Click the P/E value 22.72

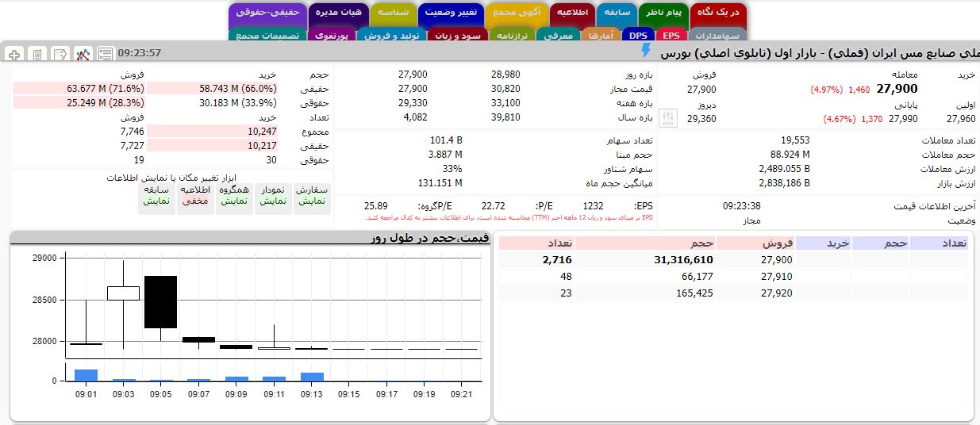pos(493,206)
